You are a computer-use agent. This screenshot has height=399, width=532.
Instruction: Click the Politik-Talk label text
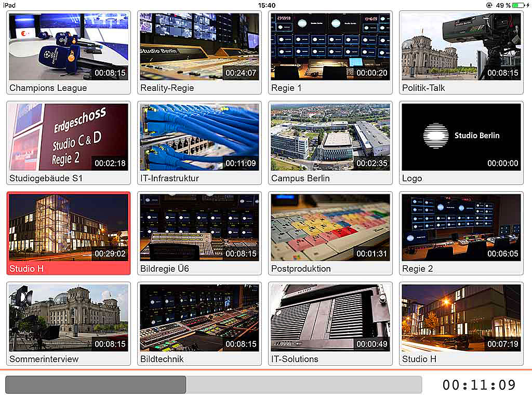[423, 88]
